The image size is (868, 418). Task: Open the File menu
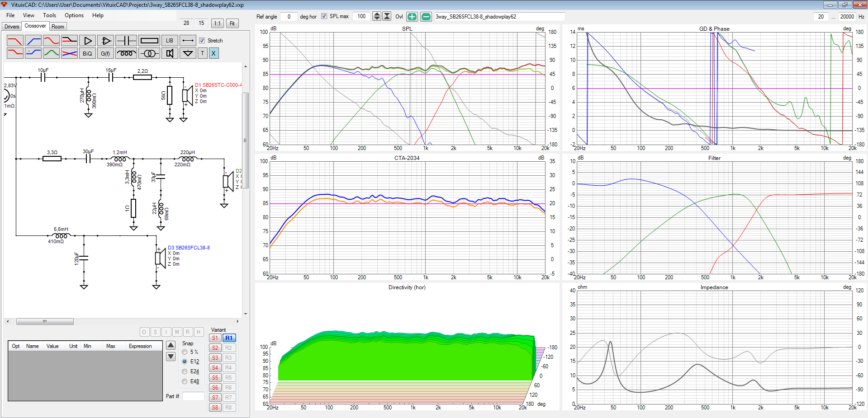tap(10, 15)
